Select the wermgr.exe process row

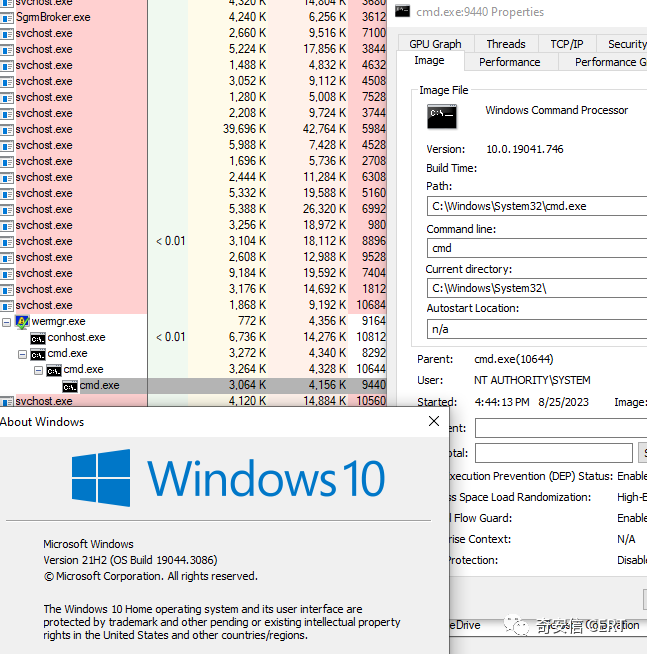coord(193,322)
